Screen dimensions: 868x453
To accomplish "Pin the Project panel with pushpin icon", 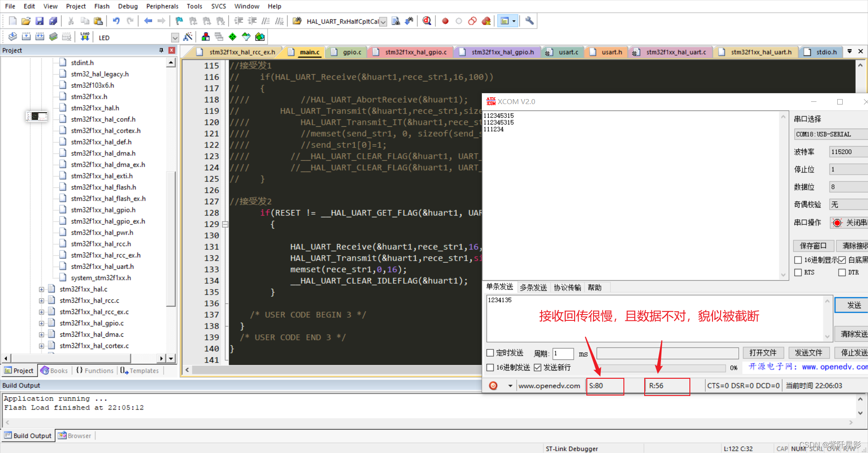I will [161, 50].
